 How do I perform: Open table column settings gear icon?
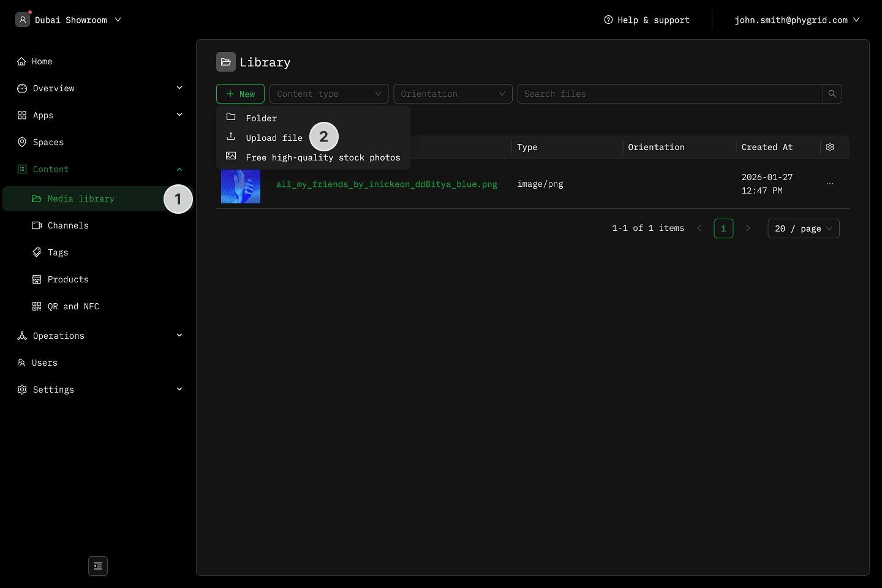(830, 147)
